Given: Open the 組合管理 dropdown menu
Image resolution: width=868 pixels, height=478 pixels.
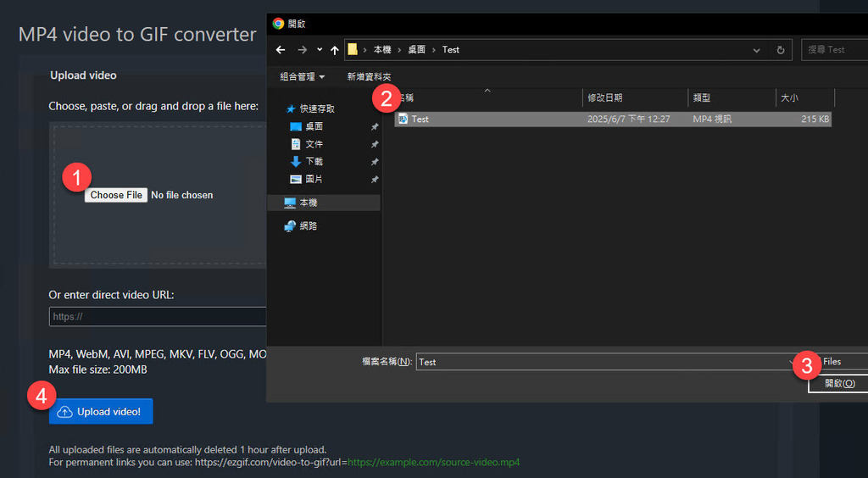Looking at the screenshot, I should tap(303, 77).
